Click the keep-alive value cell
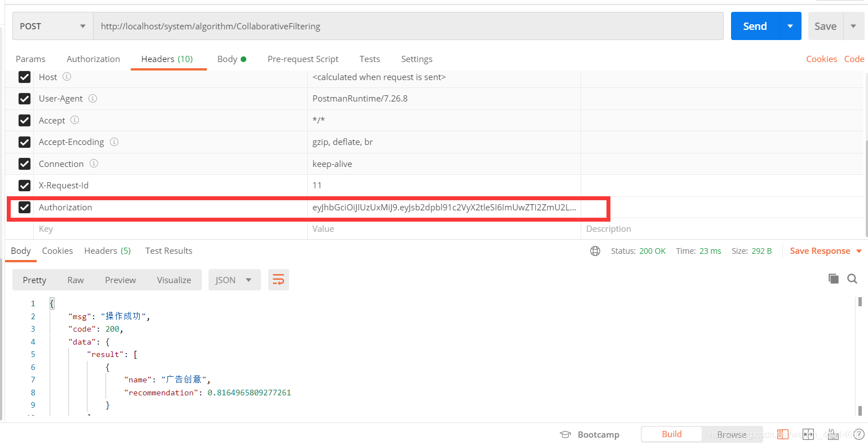 click(444, 164)
